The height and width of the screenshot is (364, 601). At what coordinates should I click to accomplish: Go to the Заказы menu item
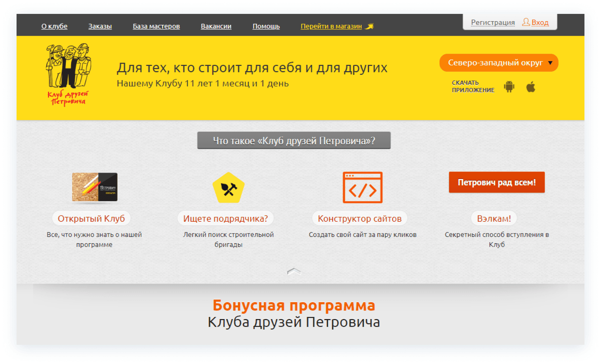coord(100,26)
